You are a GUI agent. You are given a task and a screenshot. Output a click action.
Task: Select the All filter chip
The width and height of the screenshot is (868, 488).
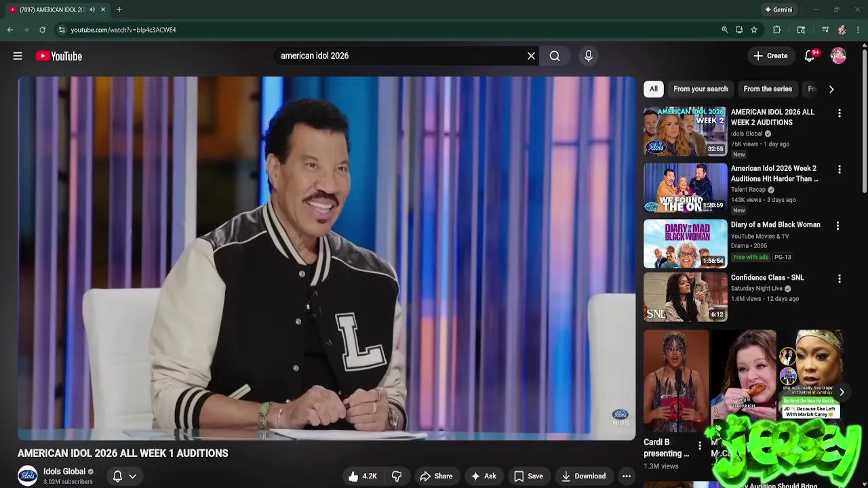[x=654, y=89]
